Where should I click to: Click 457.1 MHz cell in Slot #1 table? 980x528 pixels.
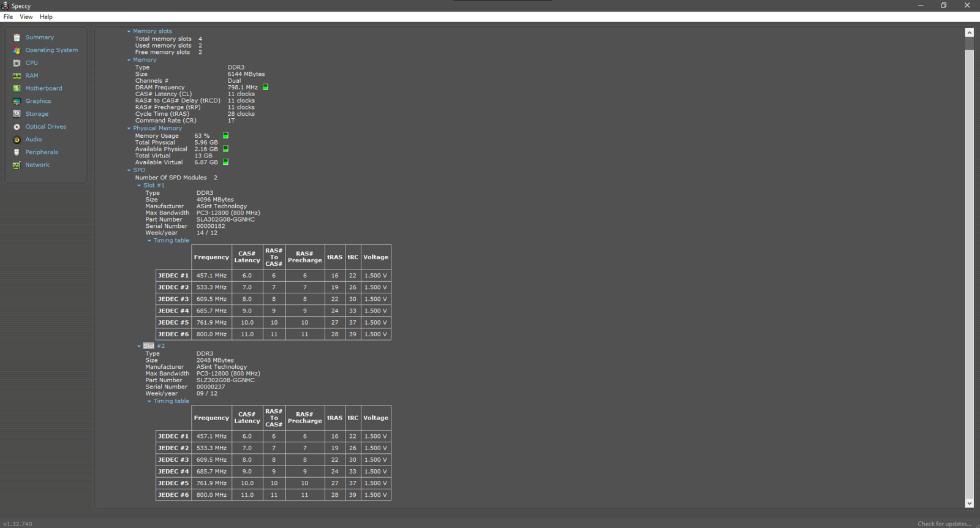(211, 276)
